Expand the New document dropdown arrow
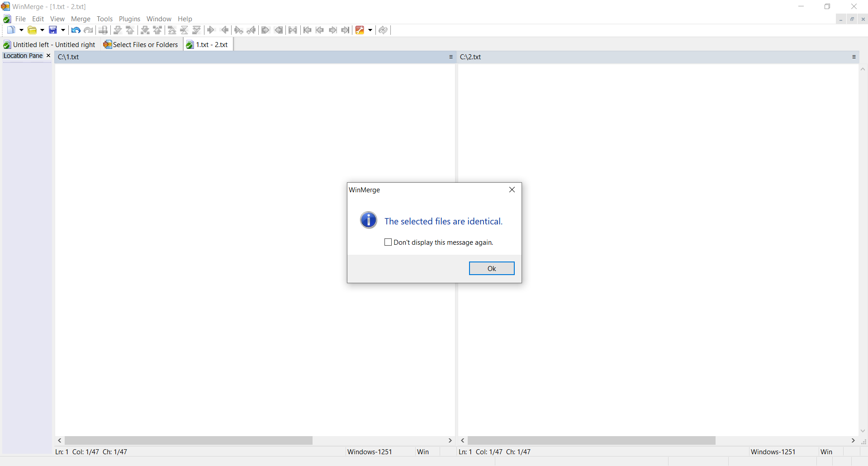The width and height of the screenshot is (868, 466). click(x=21, y=30)
